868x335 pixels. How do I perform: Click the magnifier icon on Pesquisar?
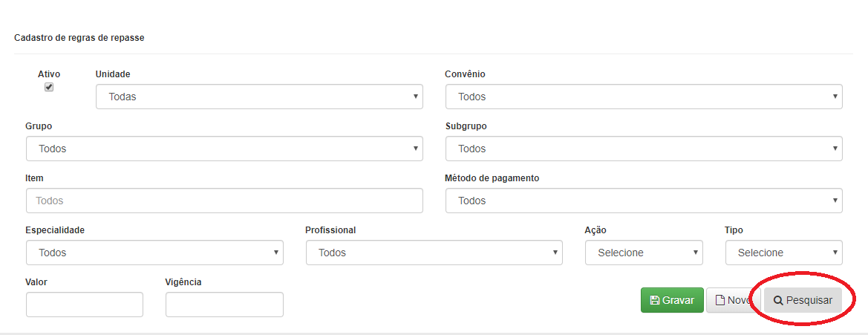click(x=777, y=300)
